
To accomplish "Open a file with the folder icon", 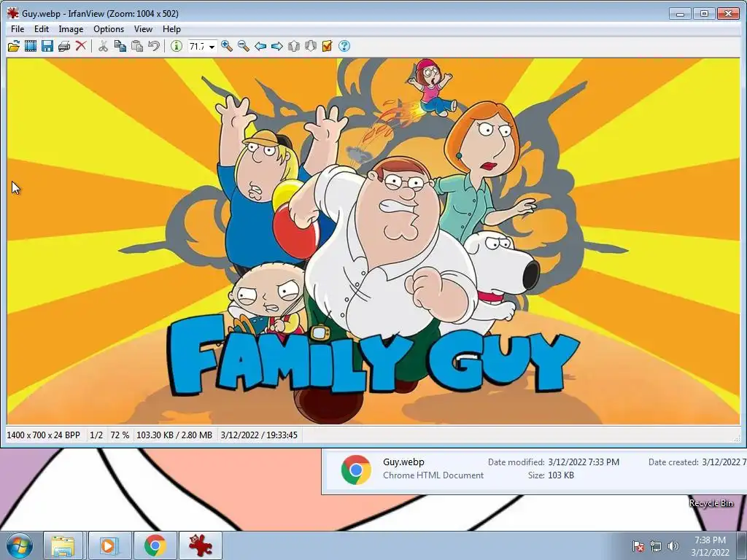I will 14,46.
